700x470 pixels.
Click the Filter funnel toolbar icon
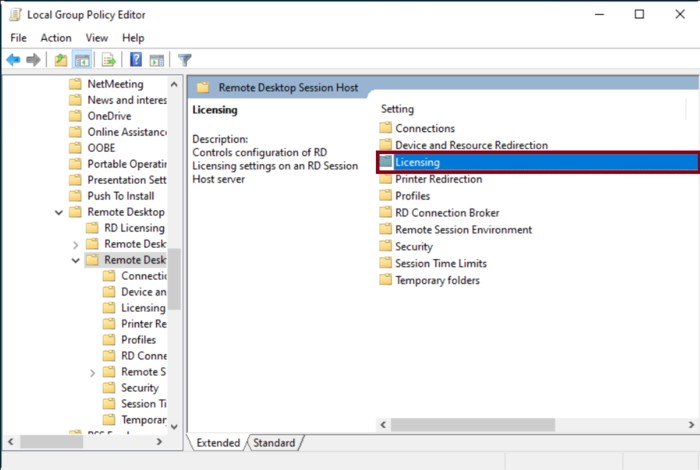tap(184, 60)
